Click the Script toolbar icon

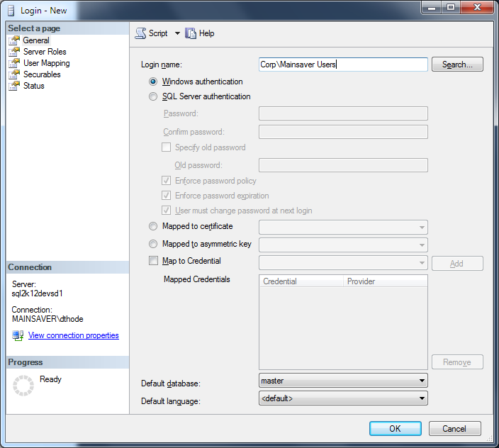pos(141,33)
